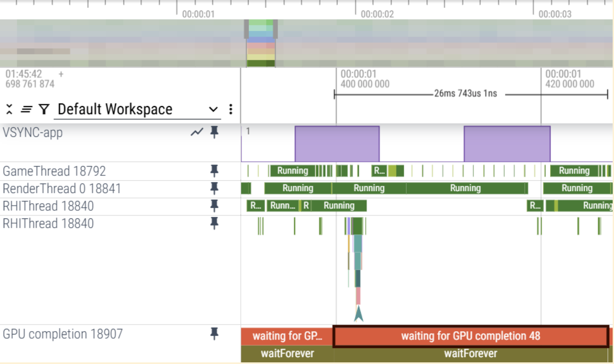This screenshot has height=364, width=614.
Task: Open the track filter funnel icon
Action: 44,109
